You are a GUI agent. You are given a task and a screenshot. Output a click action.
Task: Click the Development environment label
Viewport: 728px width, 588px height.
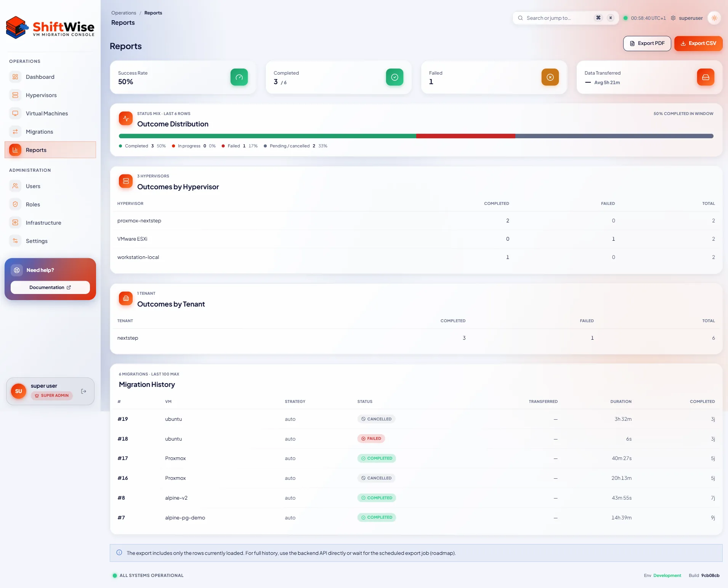(667, 575)
